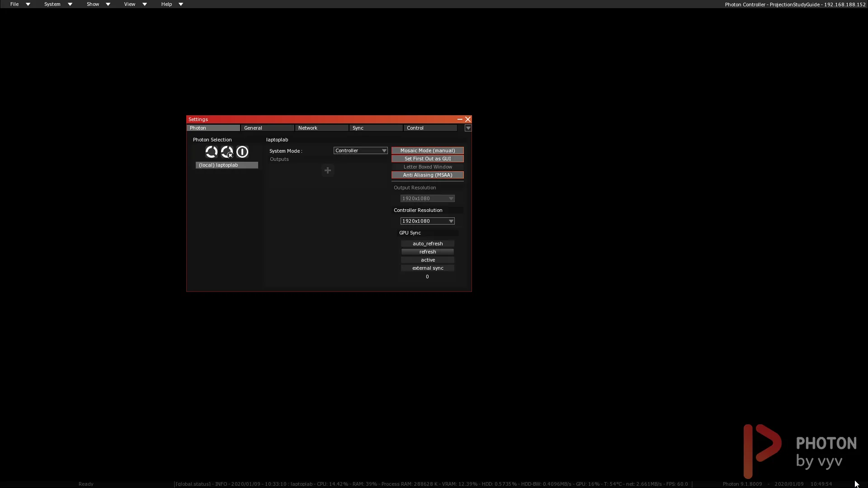The image size is (868, 488).
Task: Click the Outputs label
Action: point(279,159)
